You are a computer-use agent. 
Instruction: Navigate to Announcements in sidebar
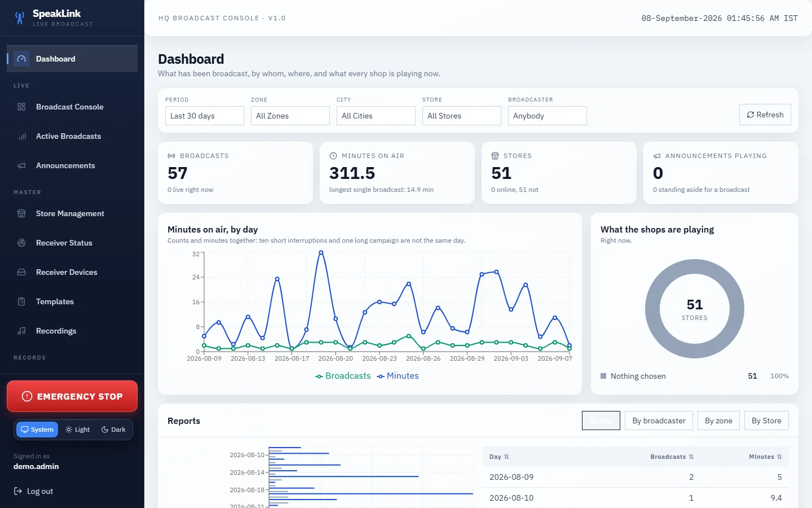coord(72,165)
